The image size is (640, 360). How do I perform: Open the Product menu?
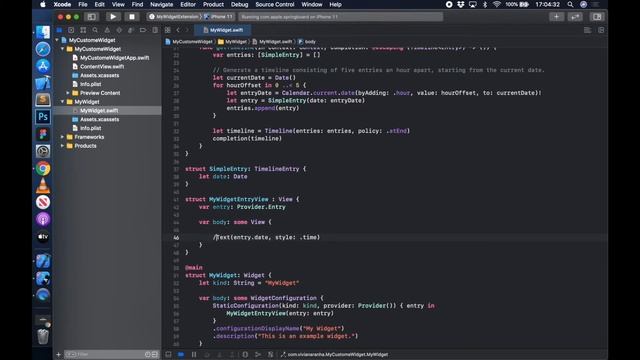(x=213, y=4)
